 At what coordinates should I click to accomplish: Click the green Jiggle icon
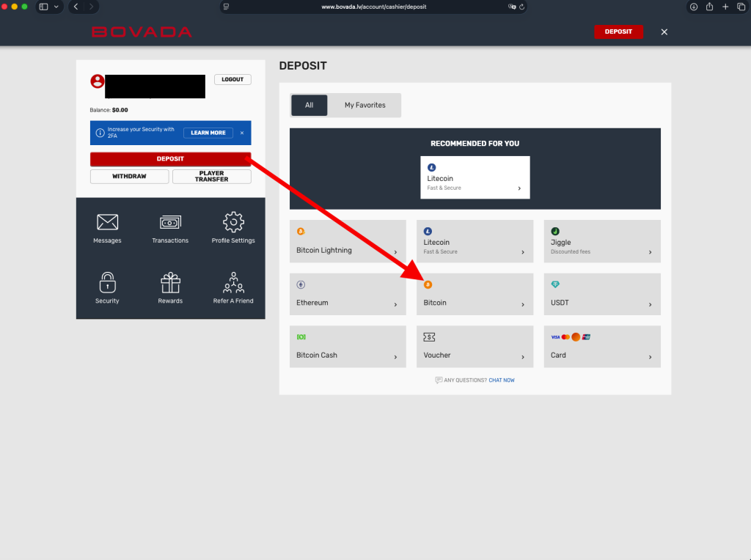point(555,231)
